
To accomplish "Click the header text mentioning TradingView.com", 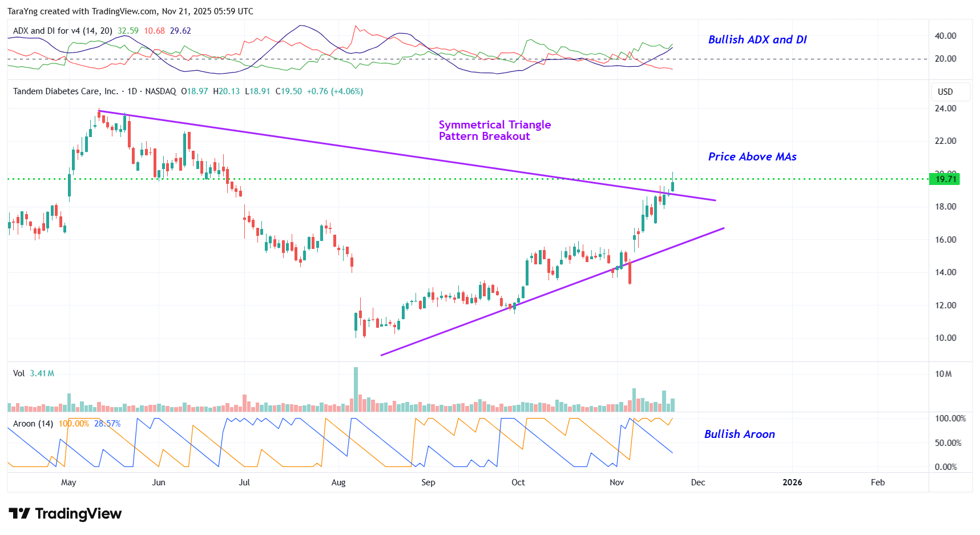I will 130,11.
